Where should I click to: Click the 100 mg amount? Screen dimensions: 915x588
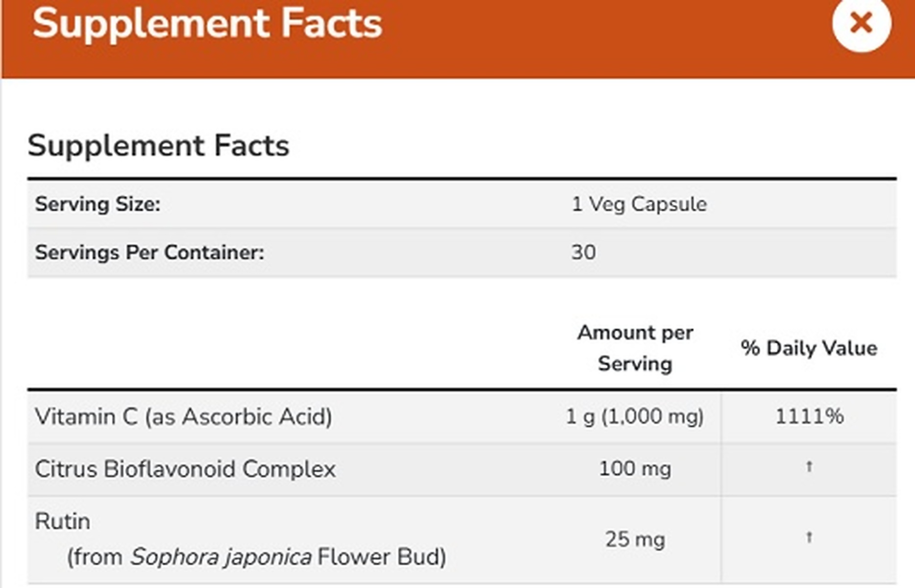pos(635,469)
